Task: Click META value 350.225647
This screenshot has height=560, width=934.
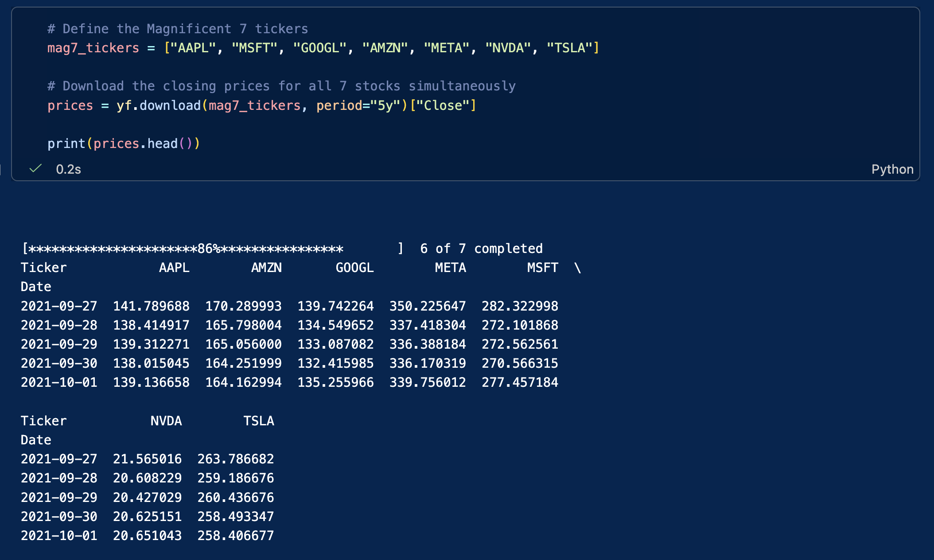Action: [x=428, y=306]
